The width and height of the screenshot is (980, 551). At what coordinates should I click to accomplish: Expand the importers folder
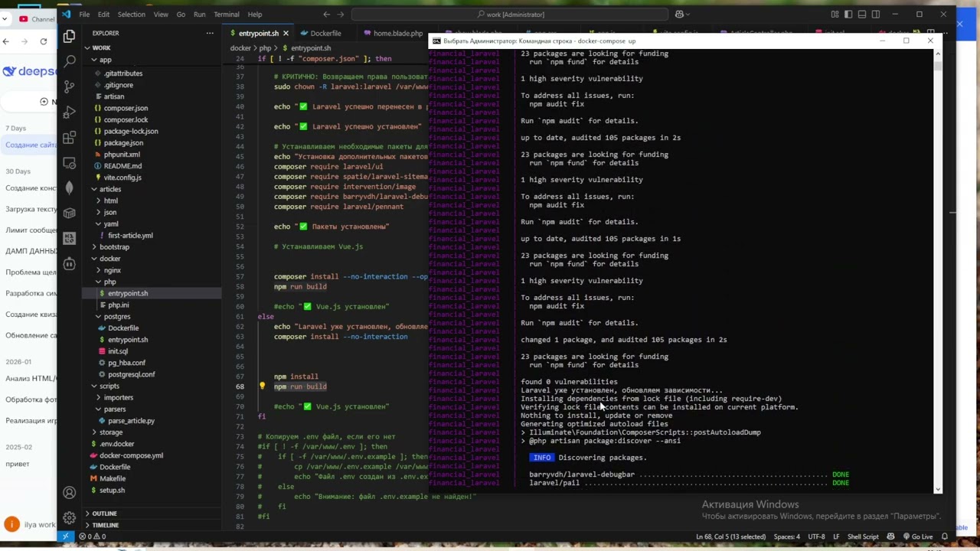click(119, 397)
